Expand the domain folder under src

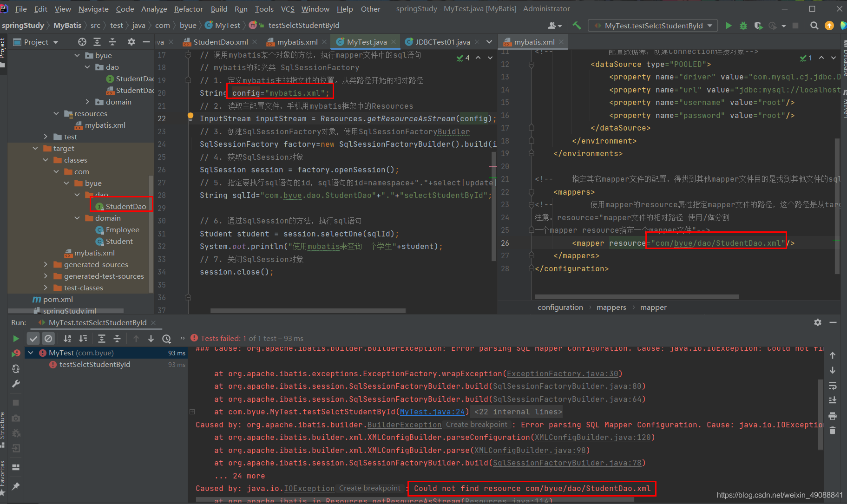click(87, 102)
